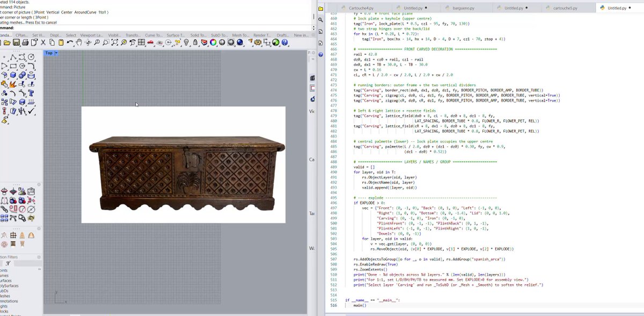
Task: Click the rainbow color wheel icon
Action: click(x=213, y=42)
